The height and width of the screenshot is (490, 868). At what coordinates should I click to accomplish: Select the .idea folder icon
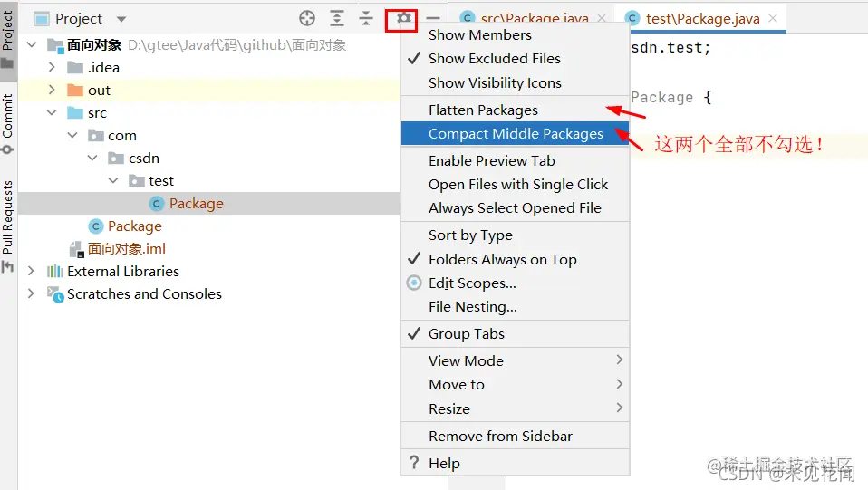point(74,68)
